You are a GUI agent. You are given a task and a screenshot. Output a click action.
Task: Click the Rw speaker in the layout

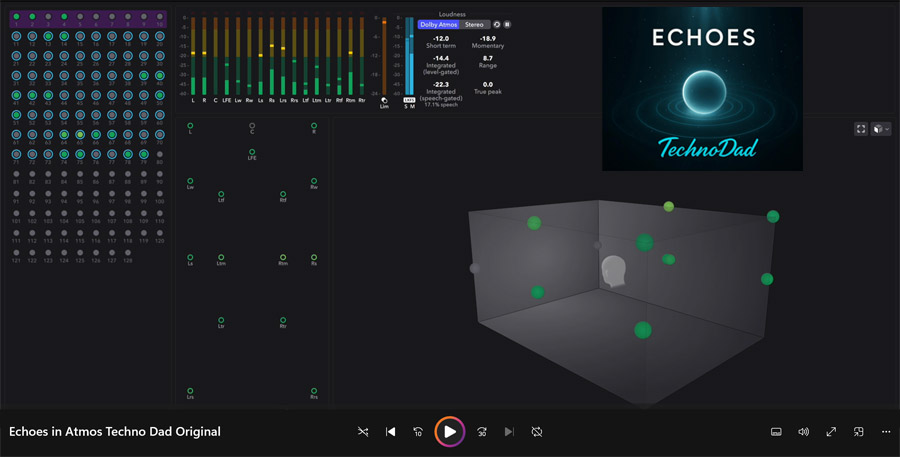click(x=314, y=181)
